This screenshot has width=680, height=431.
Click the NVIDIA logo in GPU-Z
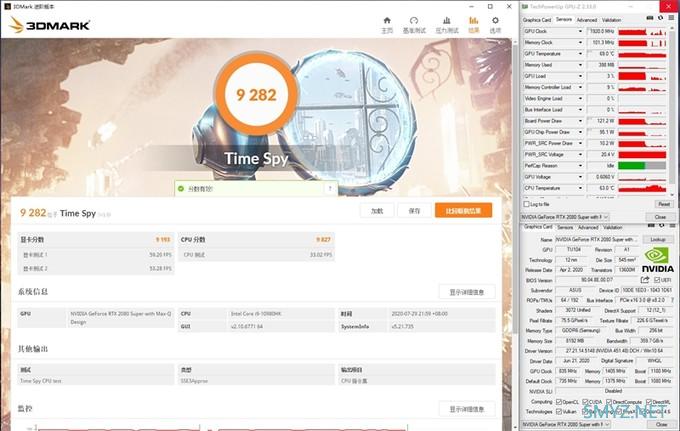point(657,259)
